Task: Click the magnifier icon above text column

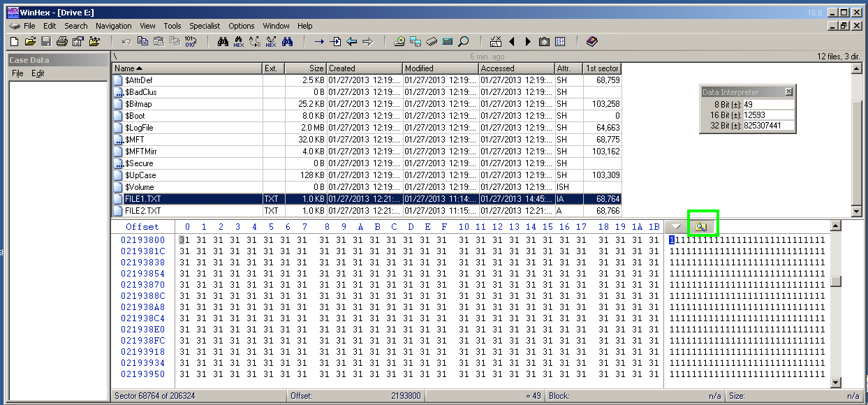Action: 702,227
